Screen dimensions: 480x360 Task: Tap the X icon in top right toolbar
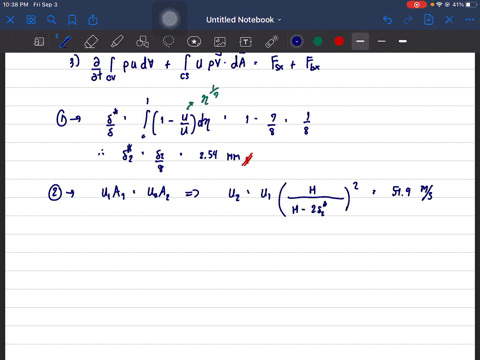(449, 20)
